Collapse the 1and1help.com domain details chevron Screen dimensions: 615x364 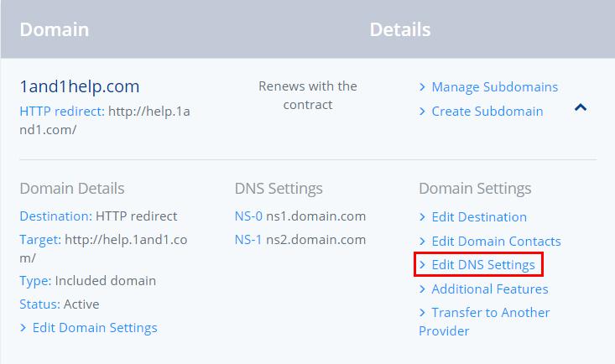pyautogui.click(x=581, y=107)
